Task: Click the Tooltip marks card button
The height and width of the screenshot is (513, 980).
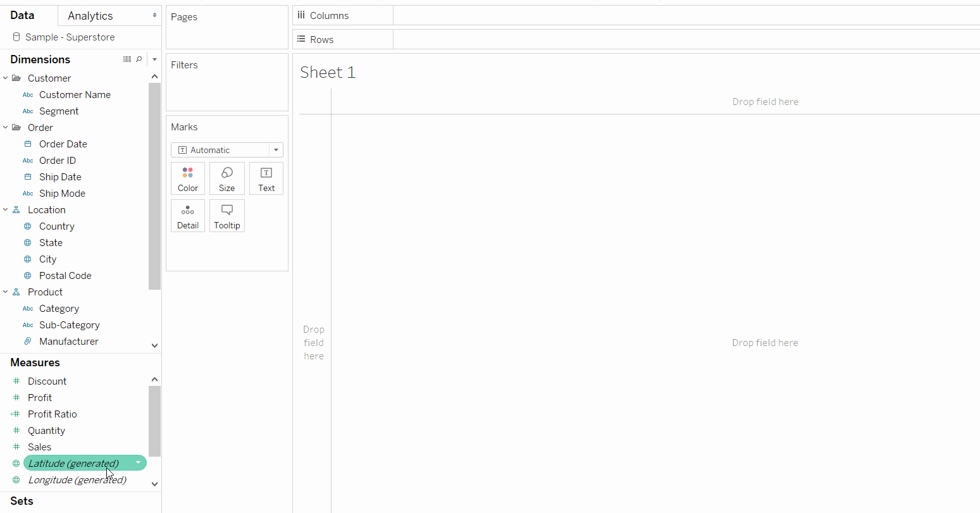Action: coord(226,216)
